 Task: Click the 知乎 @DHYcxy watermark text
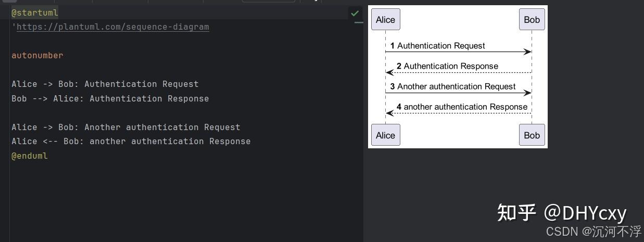561,212
